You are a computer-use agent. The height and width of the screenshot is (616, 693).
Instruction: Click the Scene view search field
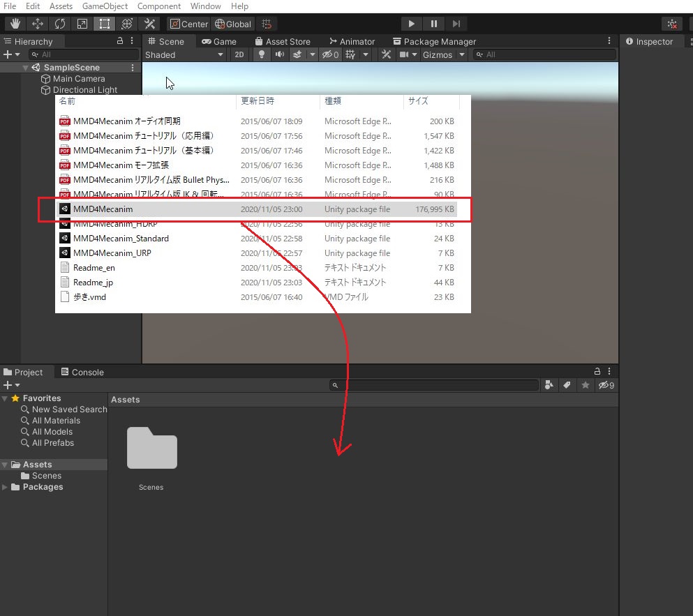(544, 55)
